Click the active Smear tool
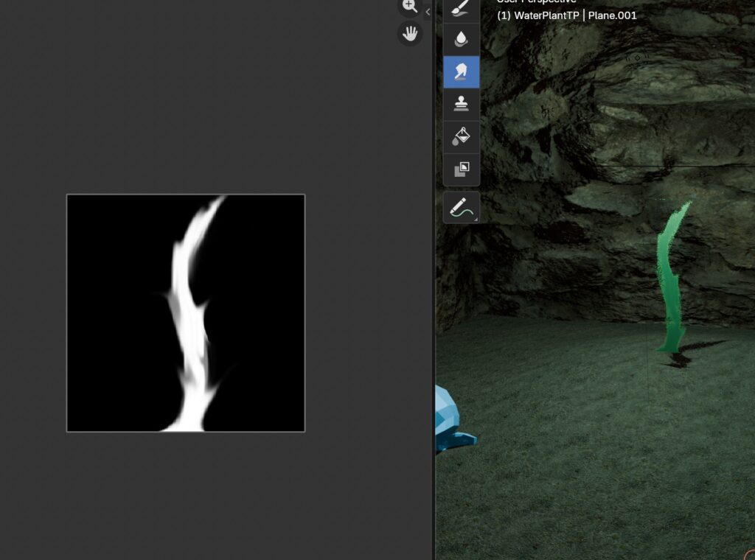 point(462,72)
